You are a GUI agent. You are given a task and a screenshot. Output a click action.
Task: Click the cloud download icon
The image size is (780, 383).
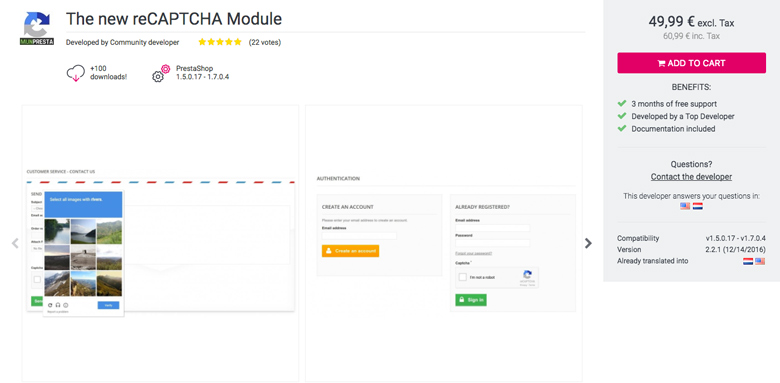(x=76, y=74)
